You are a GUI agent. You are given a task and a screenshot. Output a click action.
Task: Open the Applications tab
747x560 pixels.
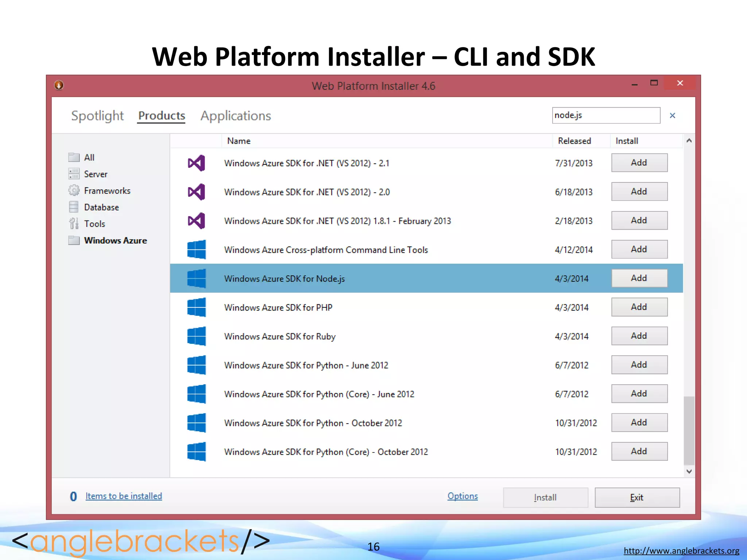pos(236,116)
